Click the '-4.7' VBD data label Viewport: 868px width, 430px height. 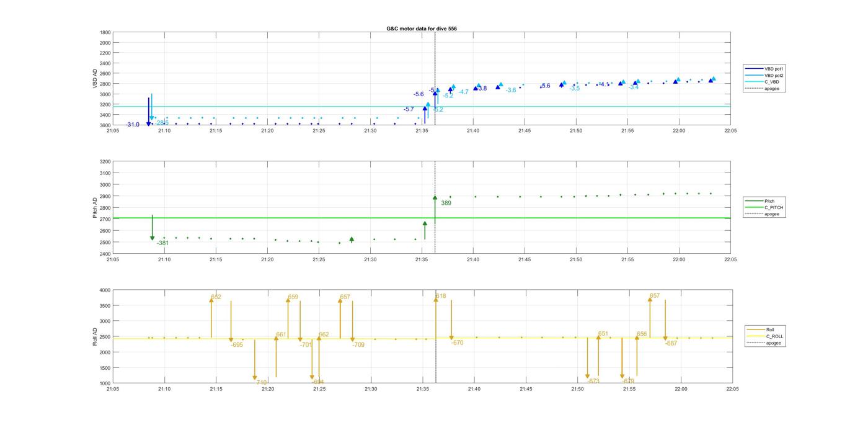click(x=463, y=92)
